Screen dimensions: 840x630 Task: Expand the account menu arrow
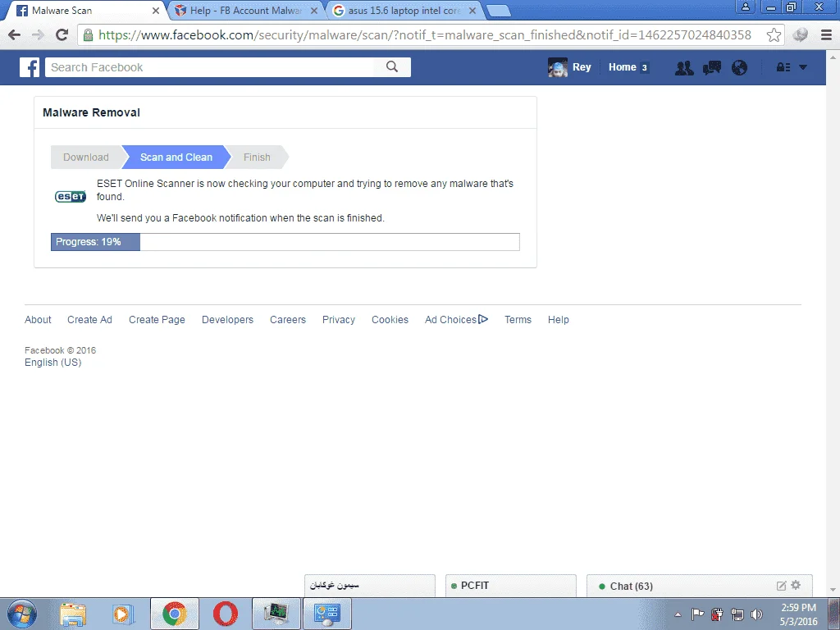[x=802, y=67]
